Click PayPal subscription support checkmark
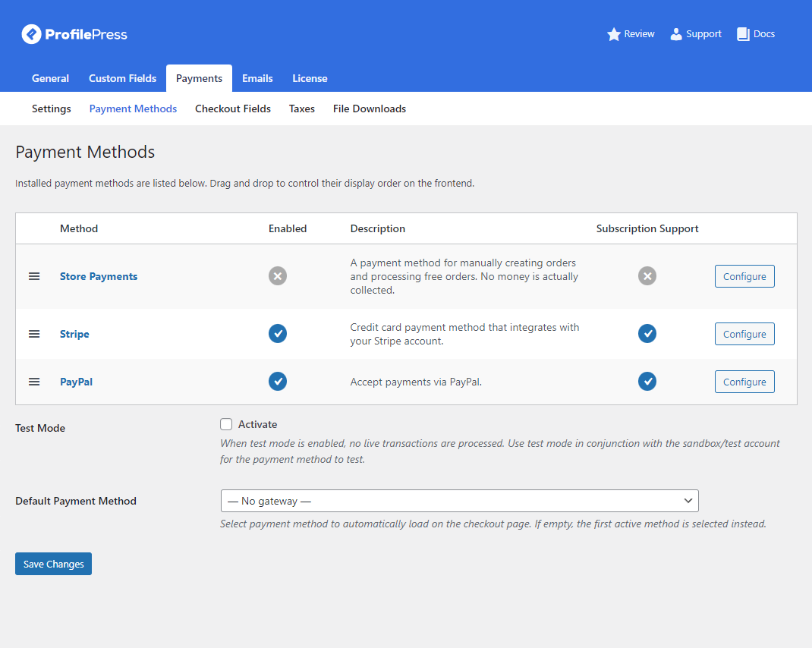This screenshot has height=648, width=812. [x=647, y=382]
